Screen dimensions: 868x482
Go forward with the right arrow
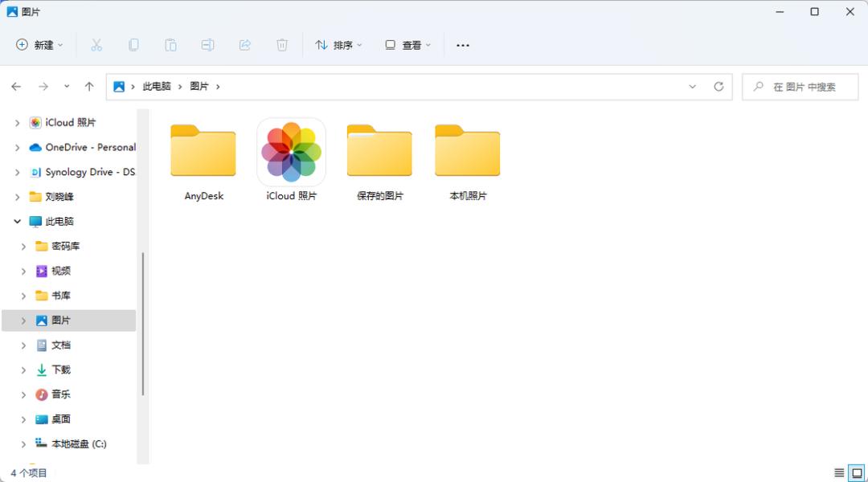point(43,86)
